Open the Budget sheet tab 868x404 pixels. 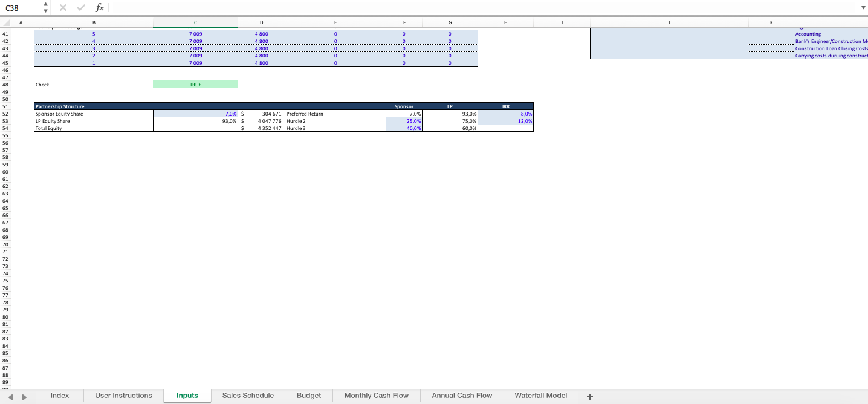pos(308,396)
